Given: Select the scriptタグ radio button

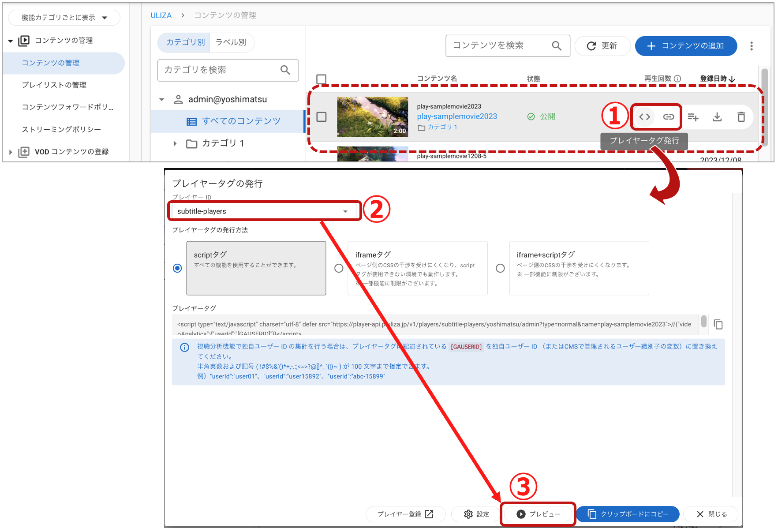Looking at the screenshot, I should point(177,268).
